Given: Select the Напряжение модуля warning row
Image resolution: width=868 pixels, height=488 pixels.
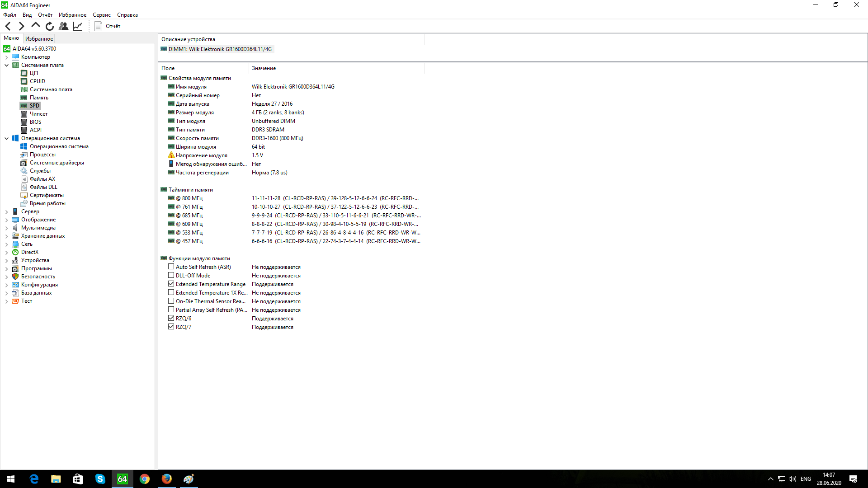Looking at the screenshot, I should [x=292, y=155].
